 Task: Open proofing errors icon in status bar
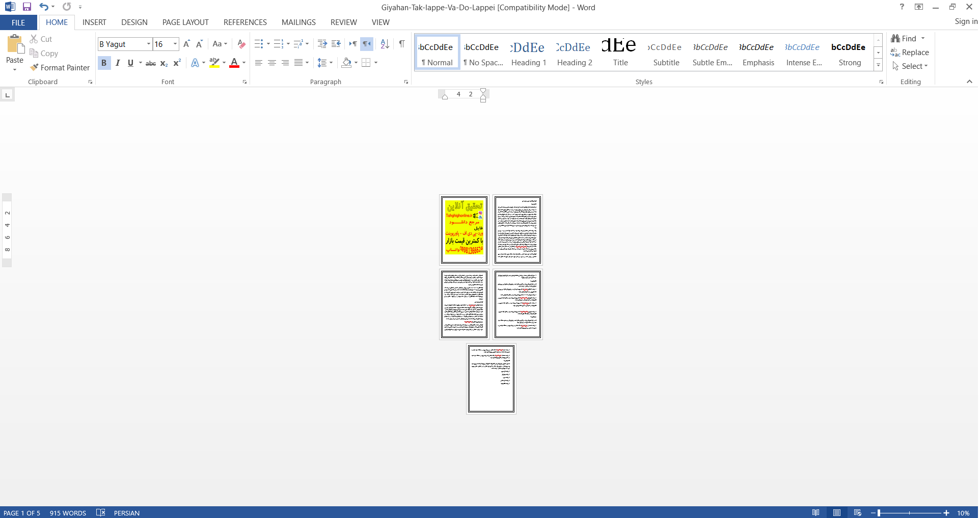tap(100, 512)
